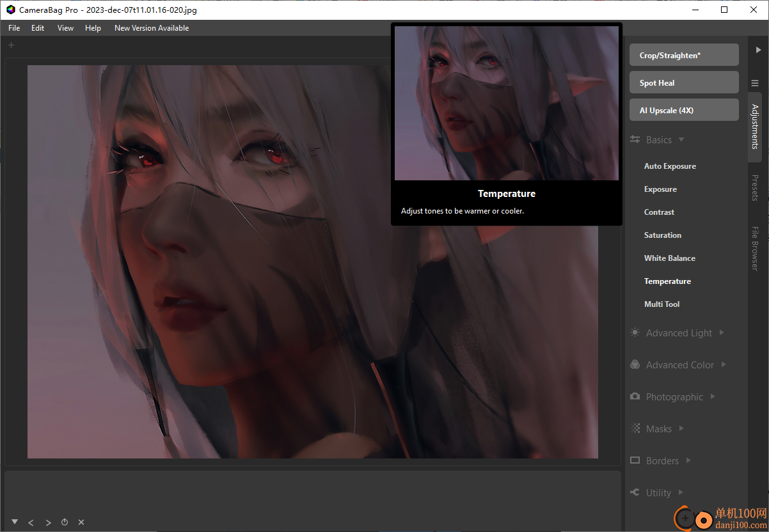The width and height of the screenshot is (769, 532).
Task: Toggle adjustments on/off with the power icon
Action: (65, 522)
